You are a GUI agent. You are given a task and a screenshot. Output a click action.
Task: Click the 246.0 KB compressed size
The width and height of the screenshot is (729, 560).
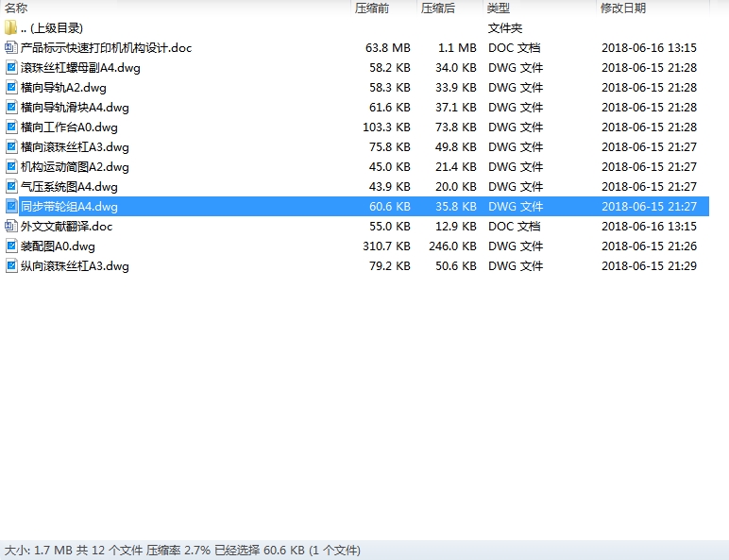(452, 246)
